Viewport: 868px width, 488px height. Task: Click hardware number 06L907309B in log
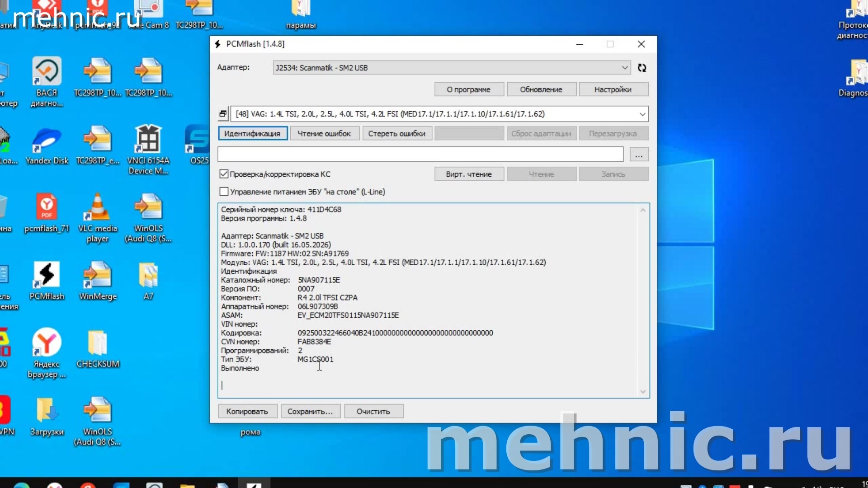pyautogui.click(x=317, y=306)
